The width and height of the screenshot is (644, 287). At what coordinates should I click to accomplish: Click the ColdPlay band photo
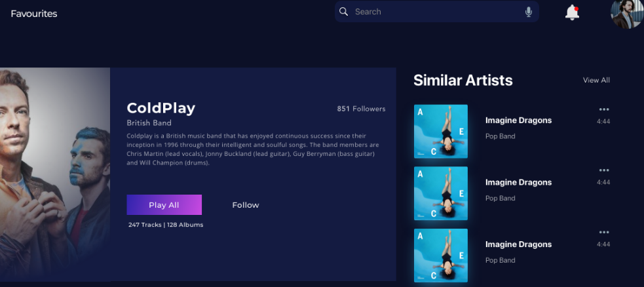pos(55,174)
